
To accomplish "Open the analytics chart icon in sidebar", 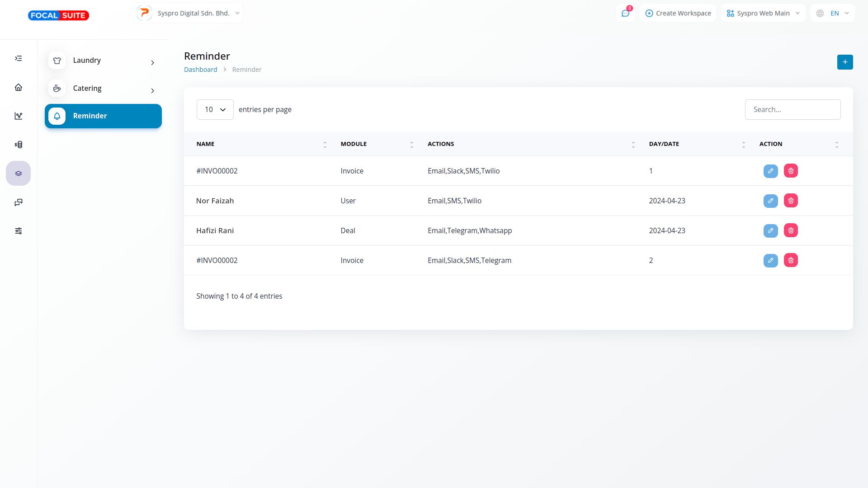I will 19,116.
